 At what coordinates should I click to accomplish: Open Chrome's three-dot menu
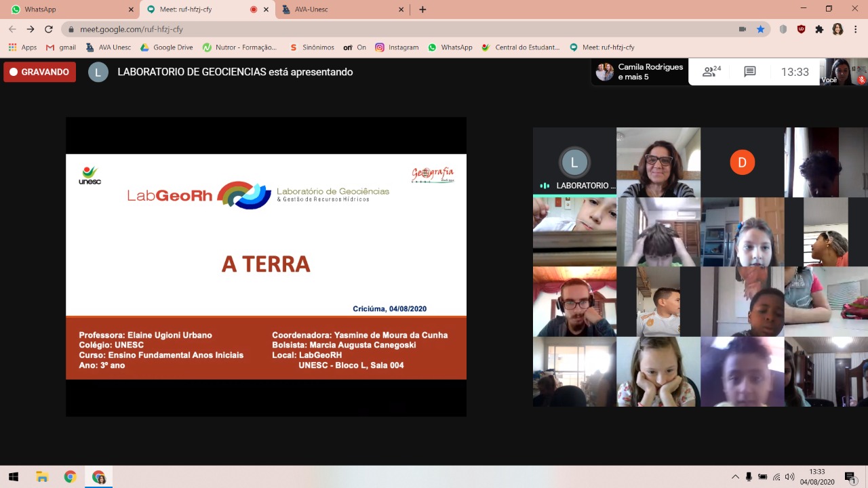click(x=856, y=29)
